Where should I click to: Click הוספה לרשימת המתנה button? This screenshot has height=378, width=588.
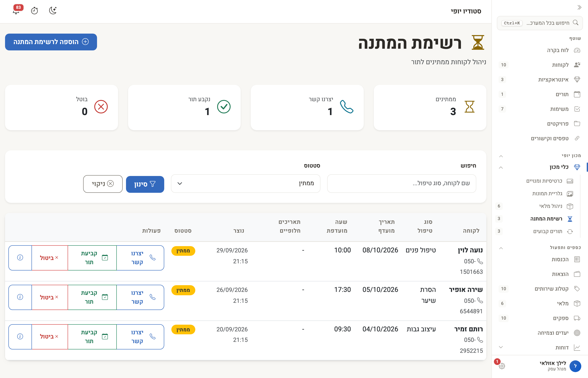[51, 42]
